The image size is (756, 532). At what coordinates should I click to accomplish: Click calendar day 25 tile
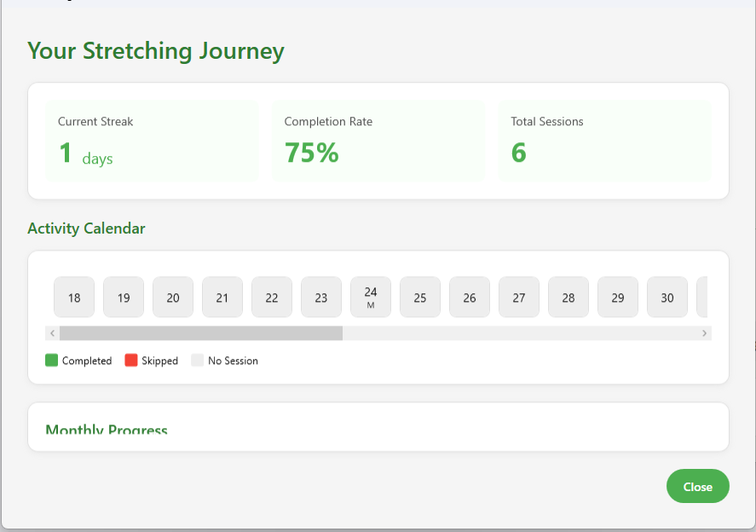(420, 298)
